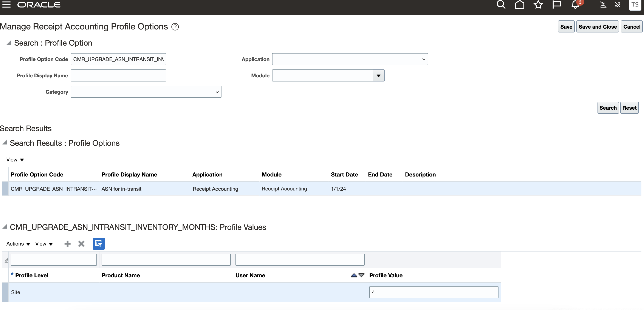Viewport: 644px width, 310px height.
Task: Click the Profile Level column header
Action: [31, 275]
